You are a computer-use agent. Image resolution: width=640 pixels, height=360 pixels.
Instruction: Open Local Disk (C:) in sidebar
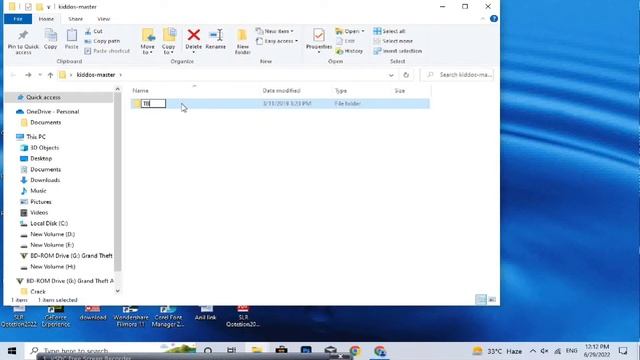pos(49,223)
